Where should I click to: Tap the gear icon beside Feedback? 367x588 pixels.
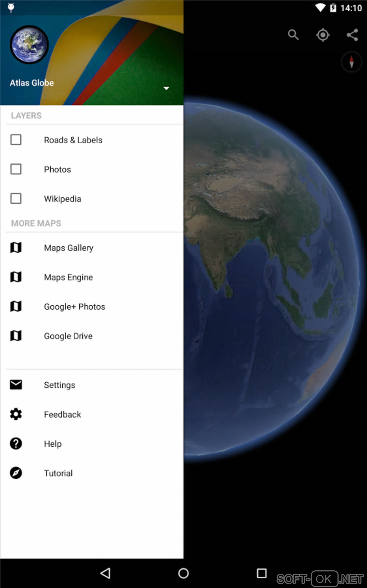(16, 414)
